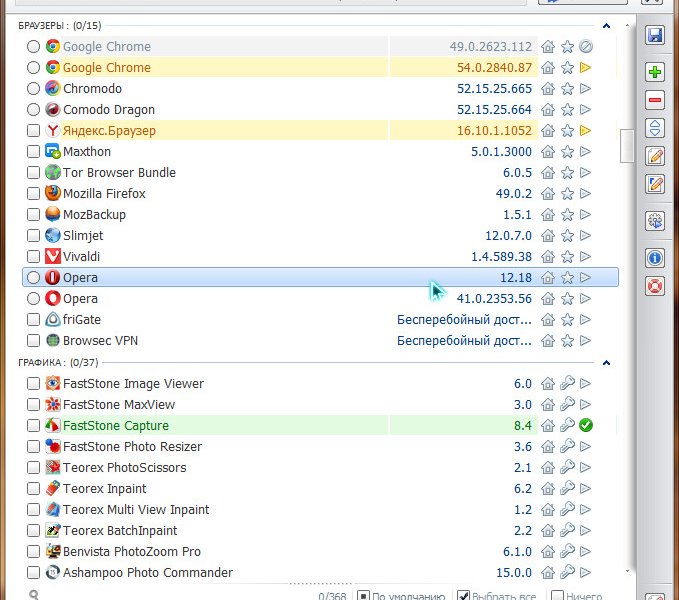Click scrollbar down arrow at bottom
This screenshot has width=679, height=600.
(627, 571)
